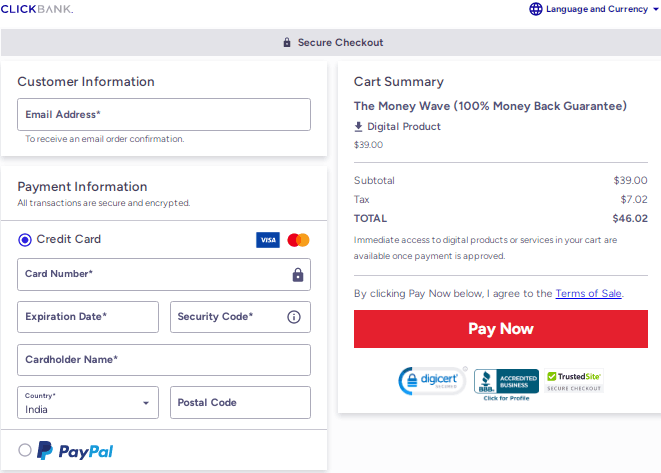The width and height of the screenshot is (661, 473).
Task: Select the Credit Card payment option
Action: tap(25, 240)
